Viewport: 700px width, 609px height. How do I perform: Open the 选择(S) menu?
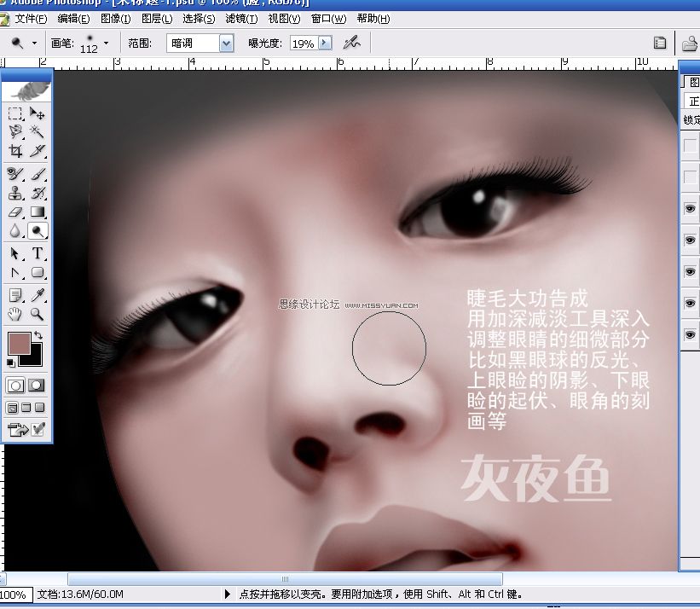[x=199, y=19]
